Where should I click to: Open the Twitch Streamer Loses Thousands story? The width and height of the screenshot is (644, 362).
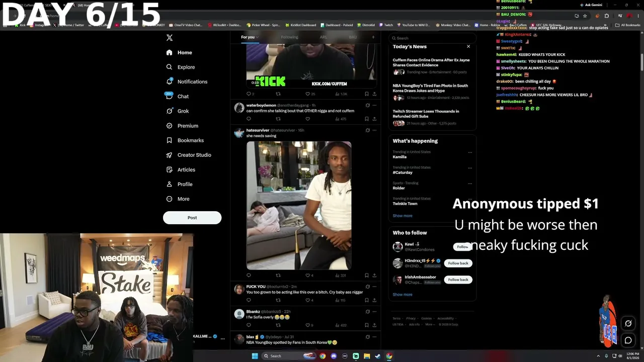click(x=432, y=118)
